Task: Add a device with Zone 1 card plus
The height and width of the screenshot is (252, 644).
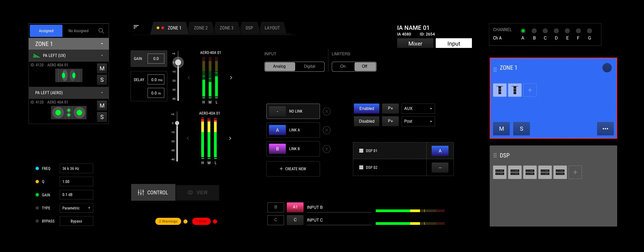Action: (x=530, y=90)
